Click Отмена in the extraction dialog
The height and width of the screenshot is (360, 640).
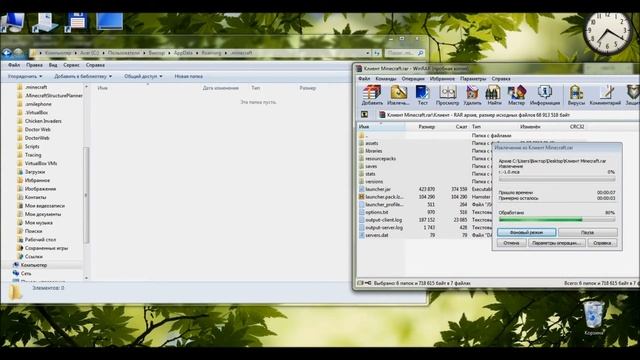511,243
